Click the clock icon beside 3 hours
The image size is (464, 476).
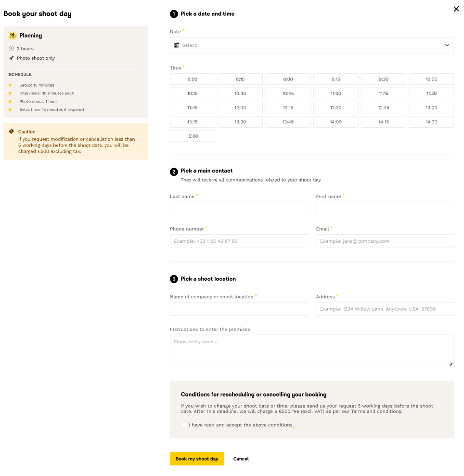(x=12, y=49)
